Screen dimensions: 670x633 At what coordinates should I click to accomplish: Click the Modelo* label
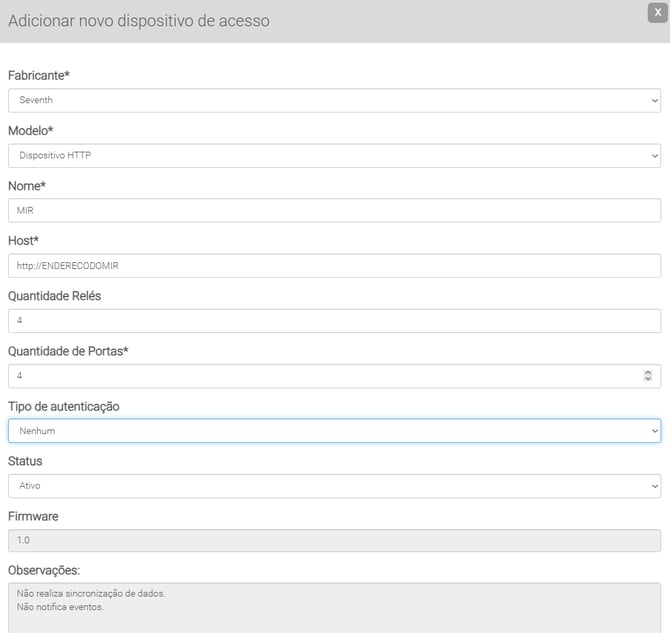32,130
